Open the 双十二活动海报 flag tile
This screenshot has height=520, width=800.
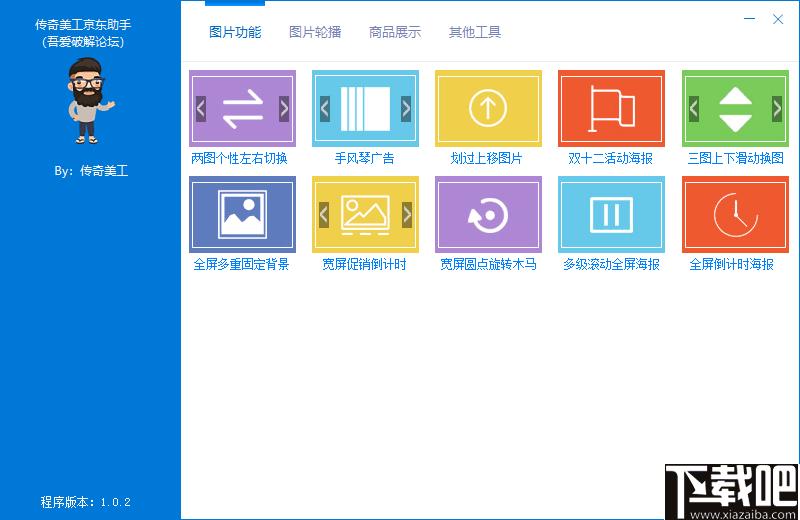click(611, 108)
